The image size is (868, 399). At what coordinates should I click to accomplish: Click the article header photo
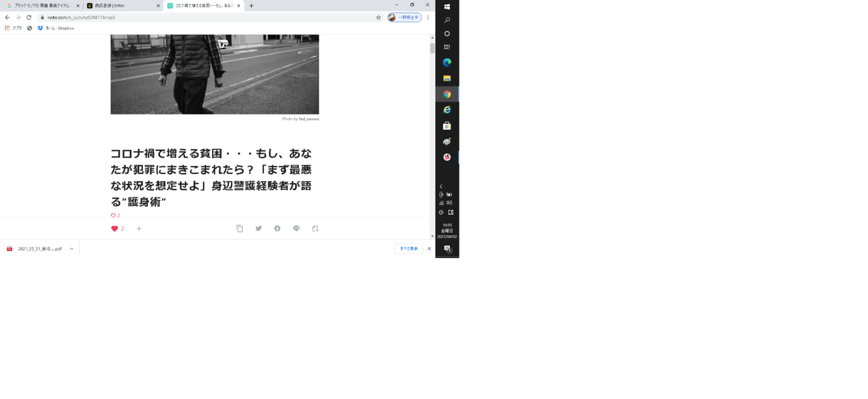coord(215,74)
